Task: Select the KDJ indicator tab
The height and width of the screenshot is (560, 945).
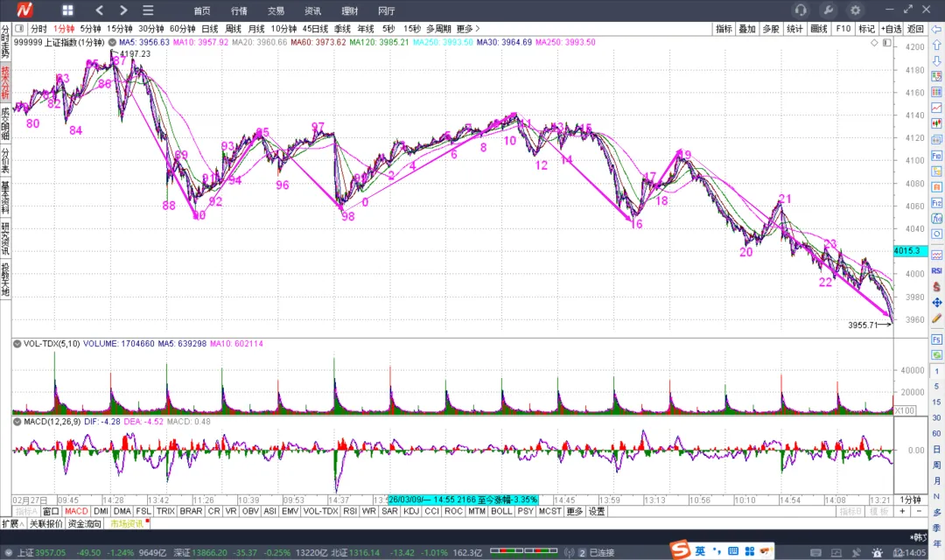Action: coord(411,511)
